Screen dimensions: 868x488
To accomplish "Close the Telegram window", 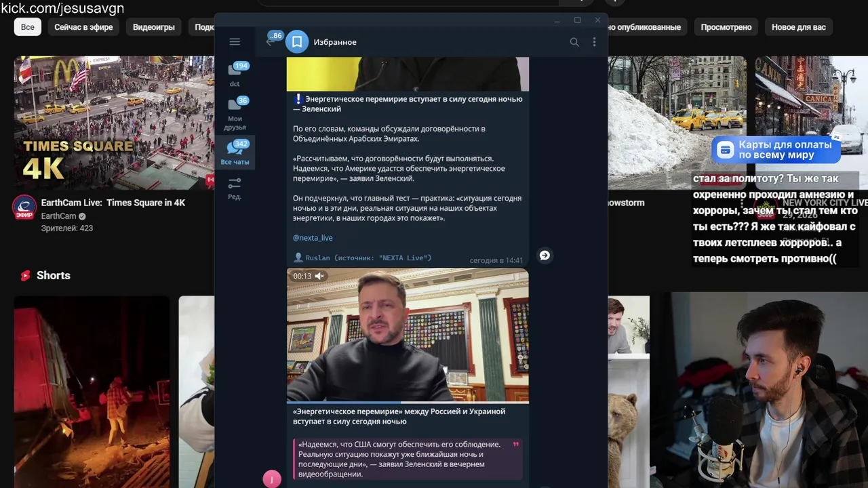I will [x=597, y=20].
